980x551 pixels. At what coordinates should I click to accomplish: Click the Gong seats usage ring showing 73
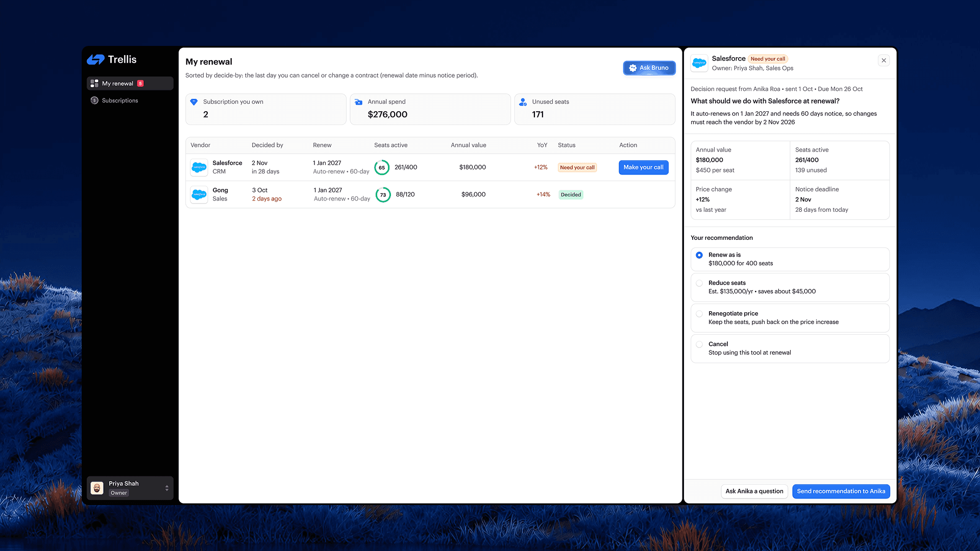click(x=383, y=195)
